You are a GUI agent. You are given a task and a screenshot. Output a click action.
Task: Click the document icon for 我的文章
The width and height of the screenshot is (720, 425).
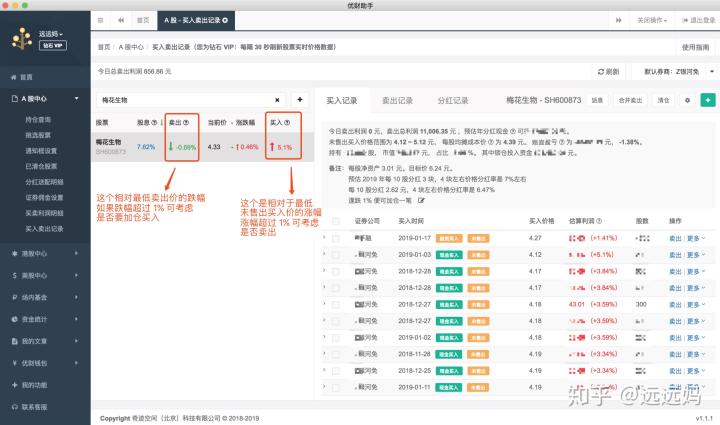14,341
